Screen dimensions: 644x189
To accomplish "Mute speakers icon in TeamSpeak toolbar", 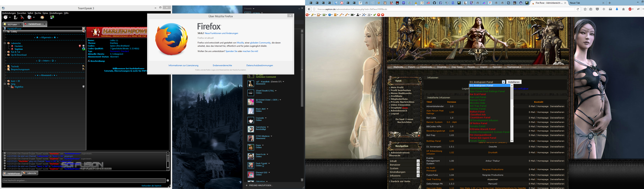I will pyautogui.click(x=30, y=17).
